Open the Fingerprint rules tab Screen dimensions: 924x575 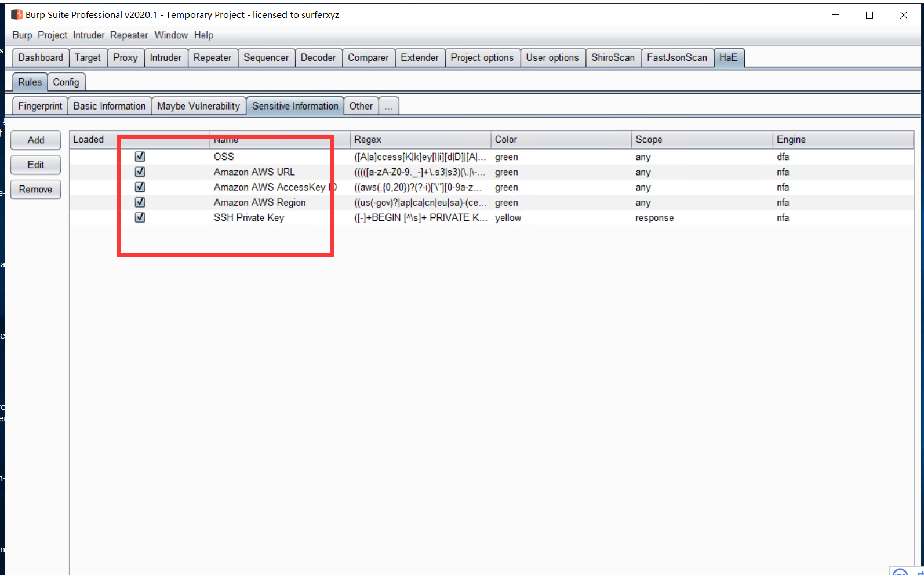coord(40,106)
